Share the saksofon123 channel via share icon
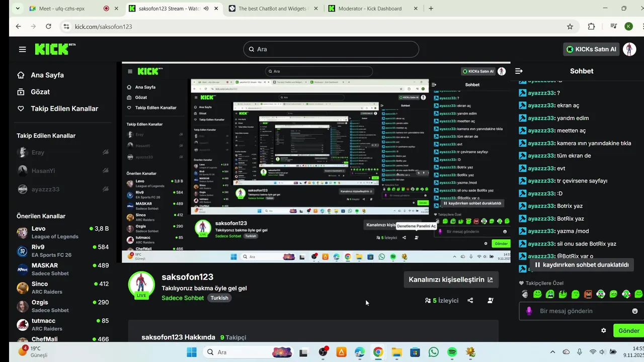 [x=470, y=300]
